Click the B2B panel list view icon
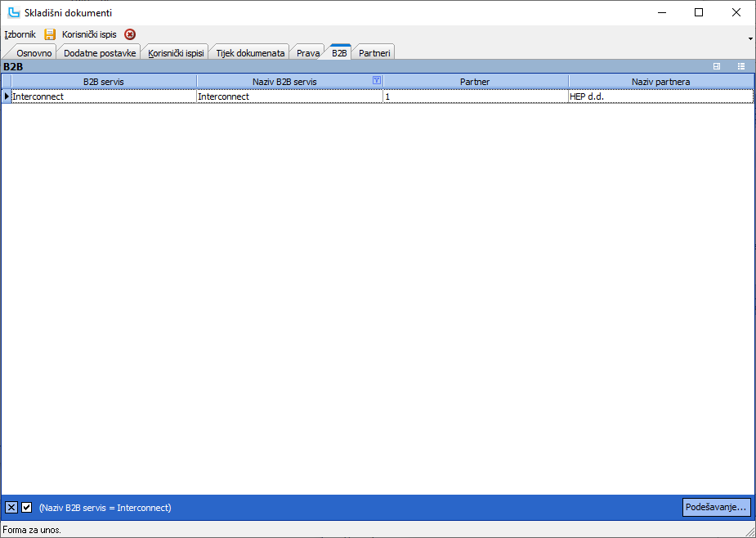 pyautogui.click(x=740, y=66)
